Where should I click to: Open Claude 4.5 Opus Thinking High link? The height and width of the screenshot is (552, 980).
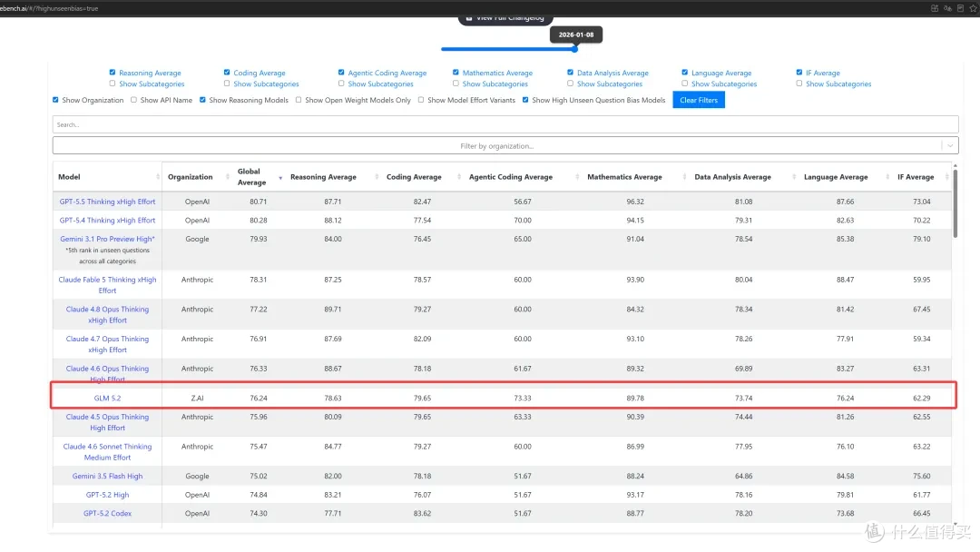pyautogui.click(x=107, y=422)
